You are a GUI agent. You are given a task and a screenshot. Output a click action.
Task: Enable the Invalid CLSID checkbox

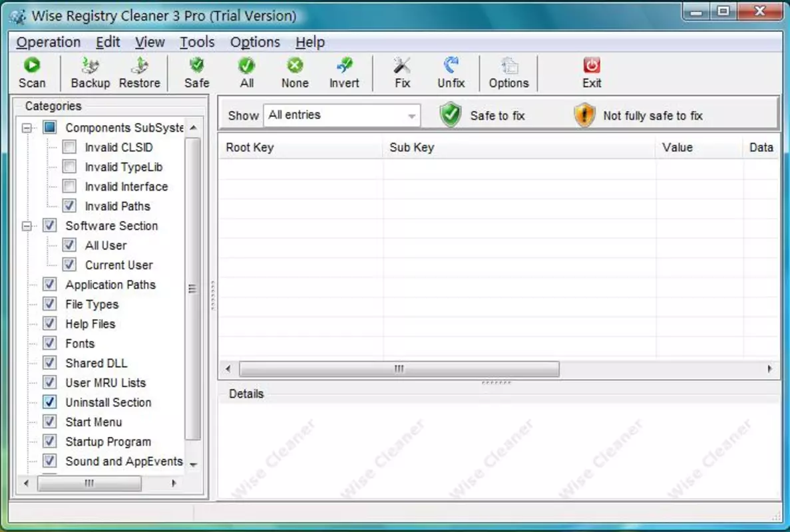pos(69,147)
